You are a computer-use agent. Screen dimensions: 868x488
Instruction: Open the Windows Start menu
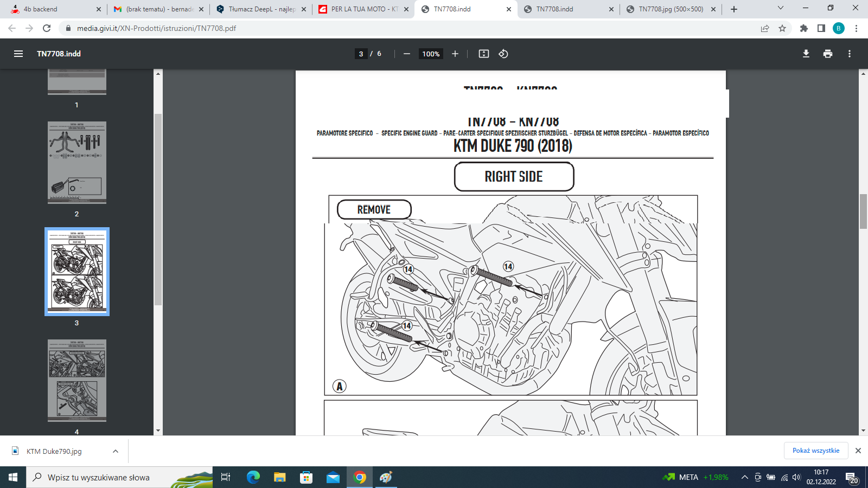pos(13,477)
